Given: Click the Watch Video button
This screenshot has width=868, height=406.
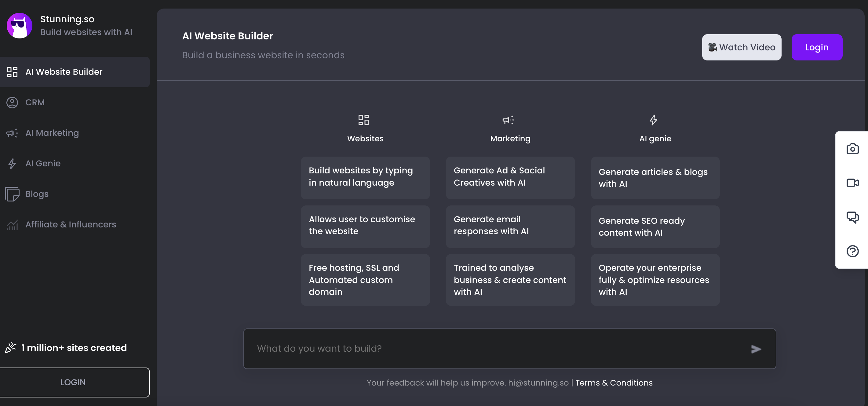Looking at the screenshot, I should pyautogui.click(x=741, y=47).
